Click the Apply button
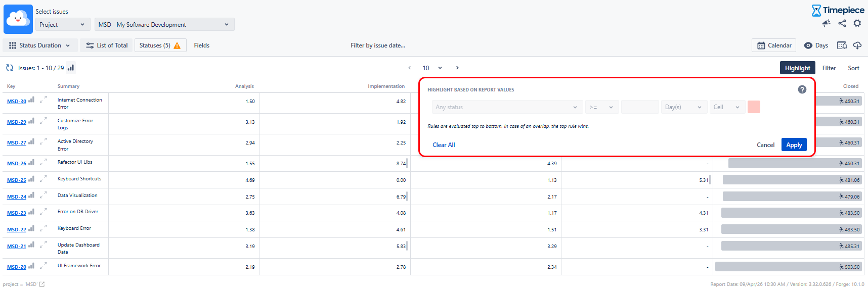The image size is (868, 292). coord(794,145)
